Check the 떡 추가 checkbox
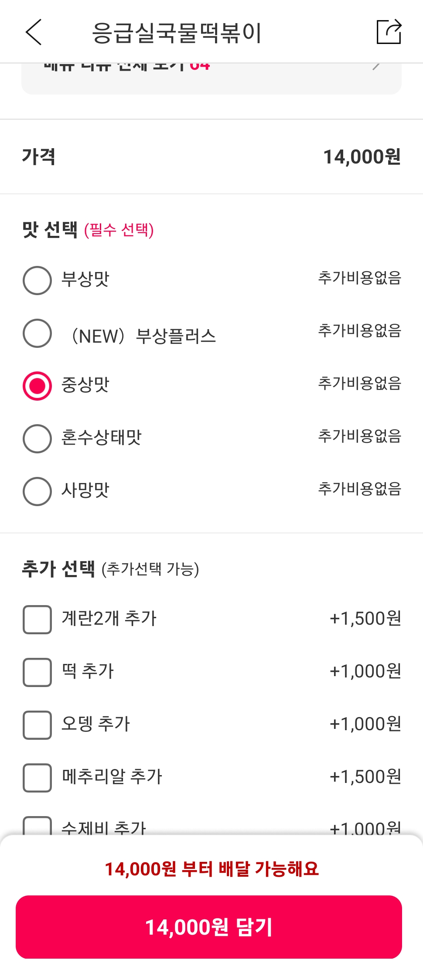This screenshot has width=423, height=980. [37, 672]
